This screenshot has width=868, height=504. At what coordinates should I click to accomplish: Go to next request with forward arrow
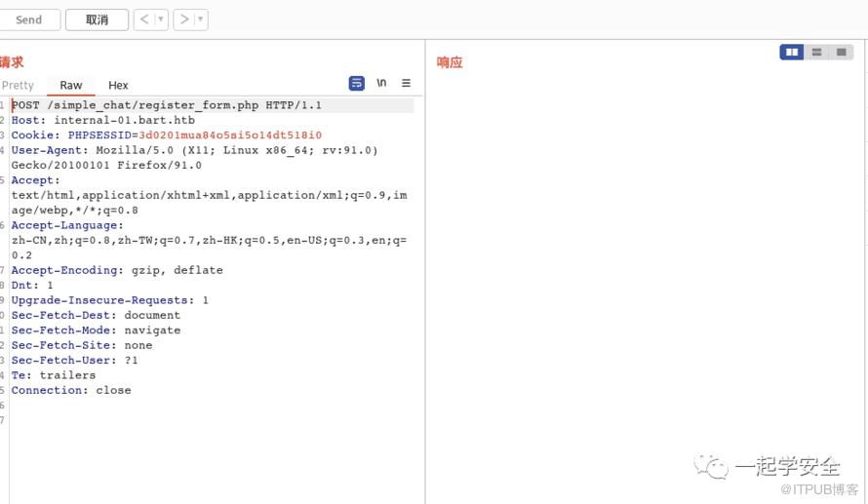point(184,19)
